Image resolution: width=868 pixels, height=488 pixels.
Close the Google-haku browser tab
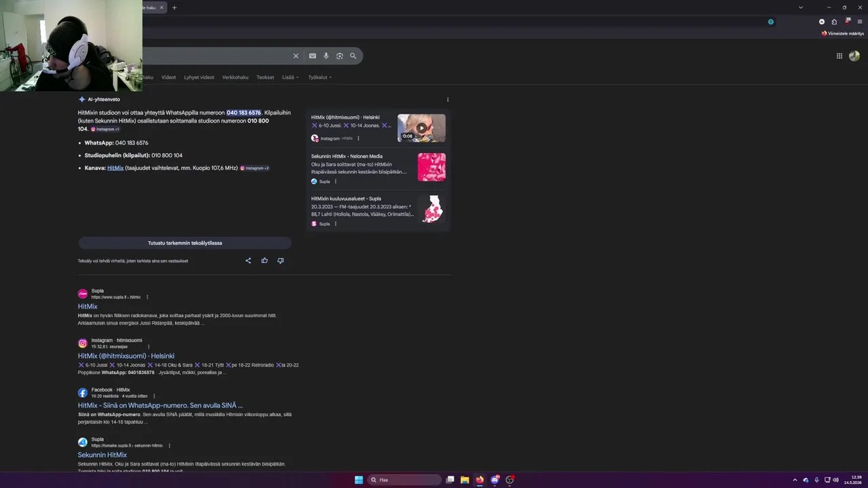161,7
